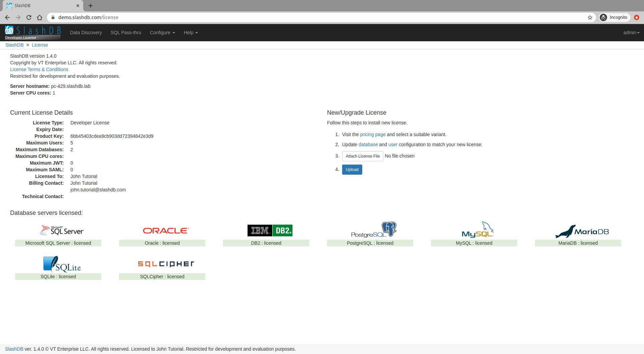Click 'SQLCipher : licensed' label

coord(162,277)
